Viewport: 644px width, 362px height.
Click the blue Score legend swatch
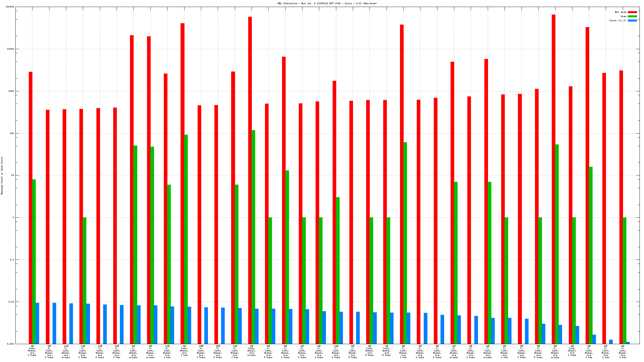coord(632,20)
